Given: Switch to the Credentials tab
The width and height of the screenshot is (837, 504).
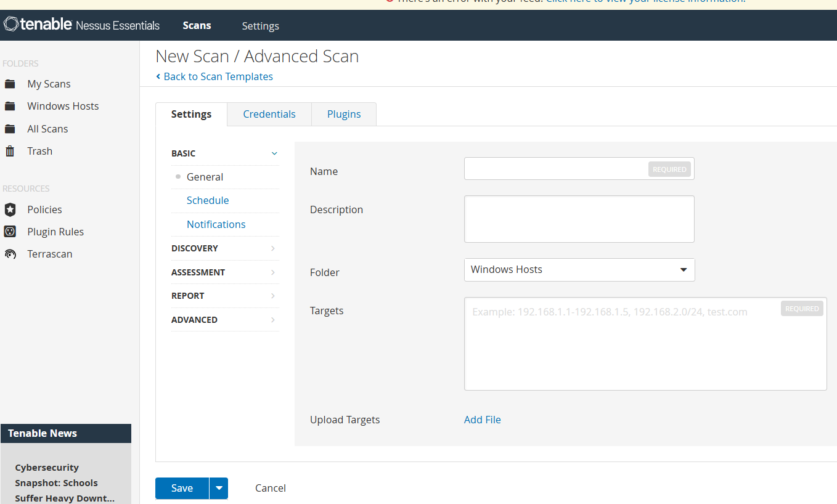Looking at the screenshot, I should pyautogui.click(x=269, y=114).
